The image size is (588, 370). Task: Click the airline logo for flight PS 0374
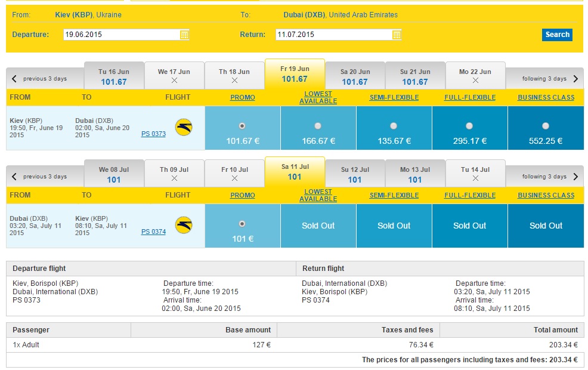(184, 225)
